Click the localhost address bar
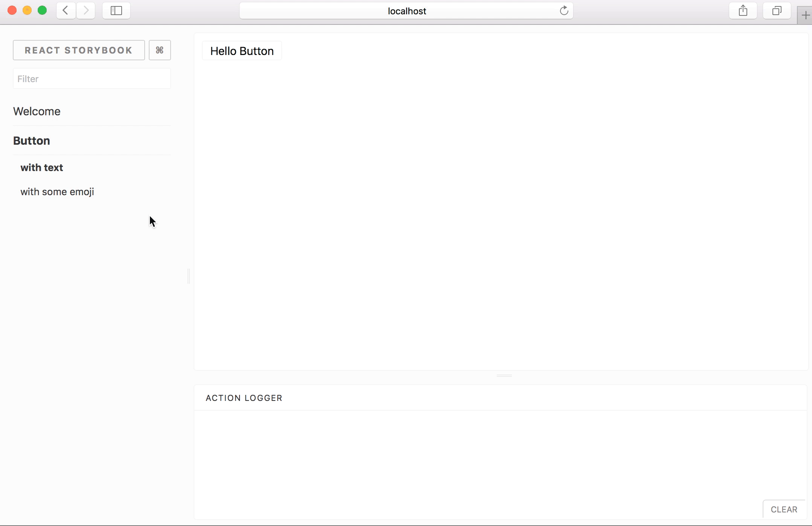 [407, 11]
